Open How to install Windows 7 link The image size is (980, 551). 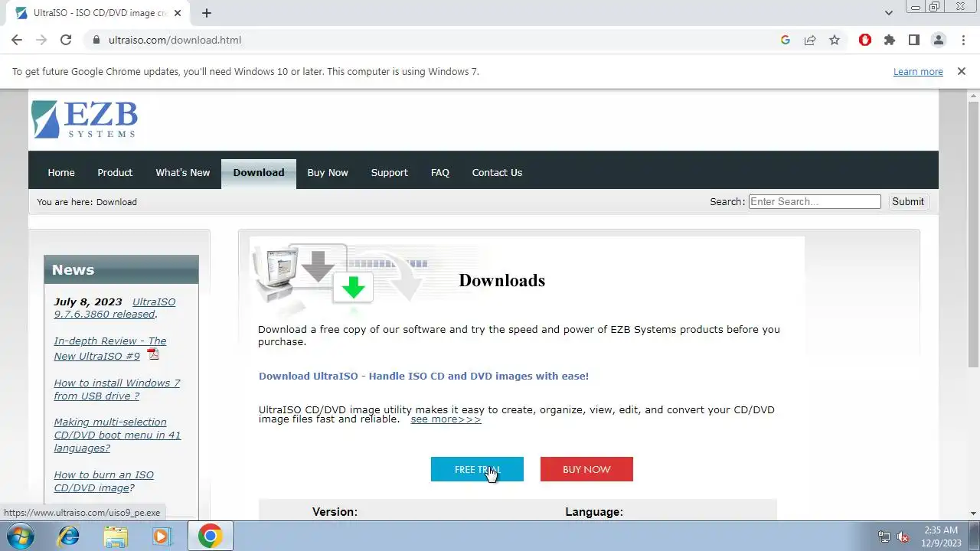click(117, 390)
